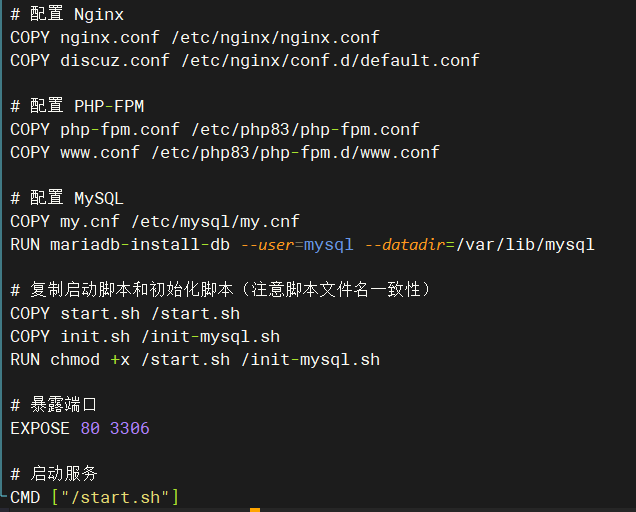This screenshot has width=636, height=512.
Task: Click the '--datadir' option text
Action: coord(405,245)
